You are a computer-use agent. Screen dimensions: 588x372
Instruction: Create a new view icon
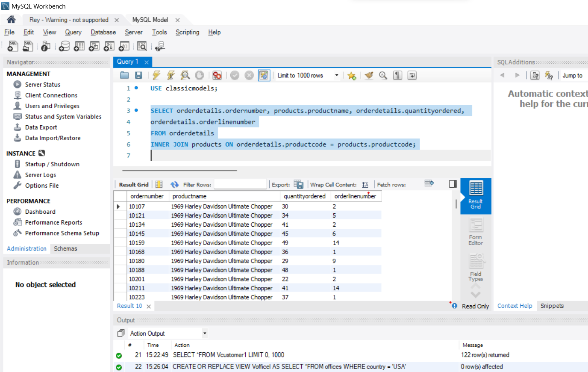pos(94,46)
